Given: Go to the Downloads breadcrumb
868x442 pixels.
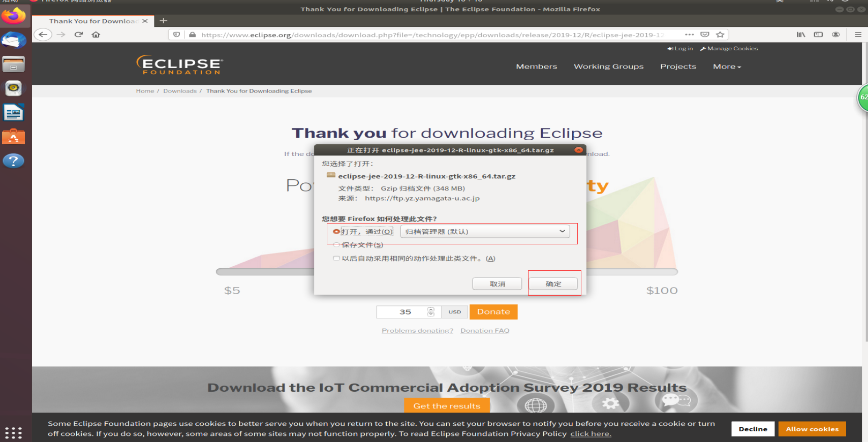Looking at the screenshot, I should (180, 91).
